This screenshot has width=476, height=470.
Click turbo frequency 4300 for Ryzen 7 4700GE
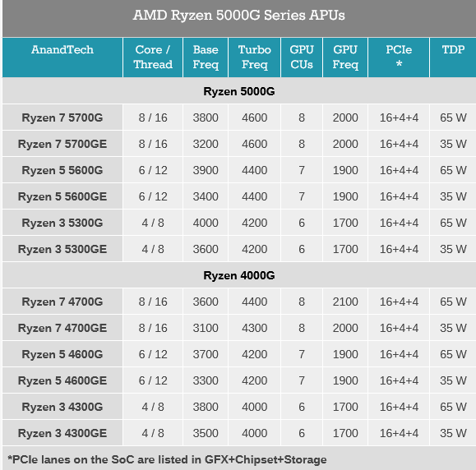point(254,328)
